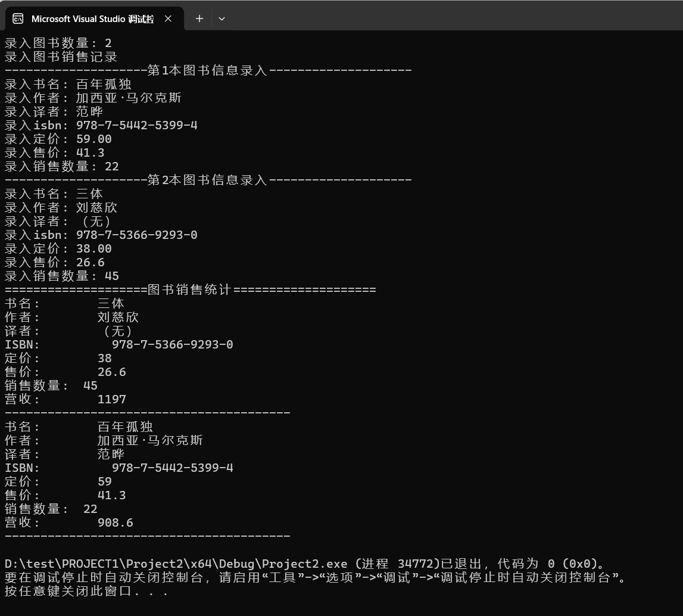Viewport: 683px width, 616px height.
Task: Select the Microsoft Visual Studio debug console tab
Action: 94,18
